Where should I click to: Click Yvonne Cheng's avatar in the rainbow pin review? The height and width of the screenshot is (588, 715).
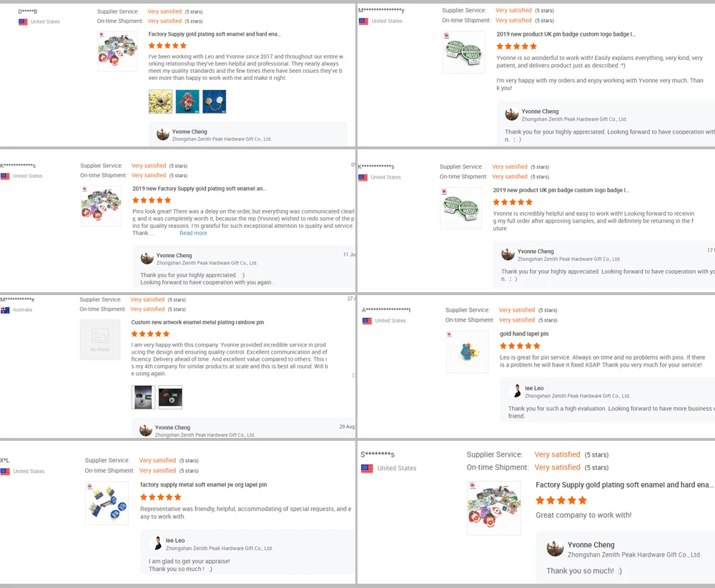[146, 430]
